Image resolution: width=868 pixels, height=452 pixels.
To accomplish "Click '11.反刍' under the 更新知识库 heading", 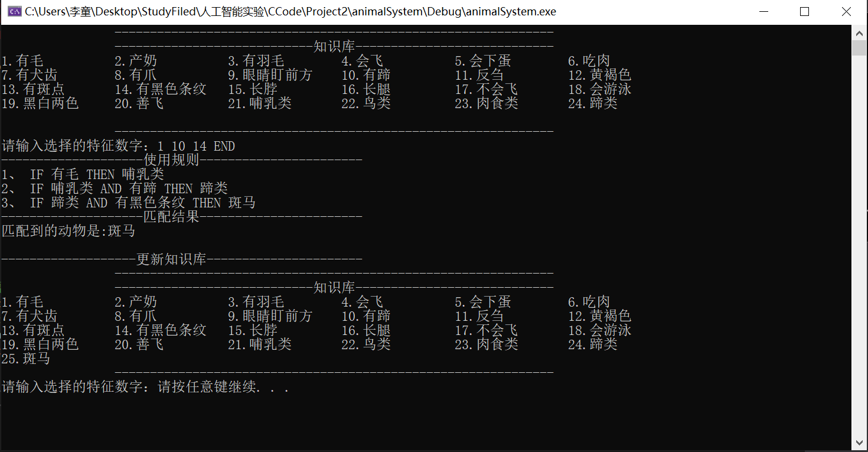I will [479, 316].
